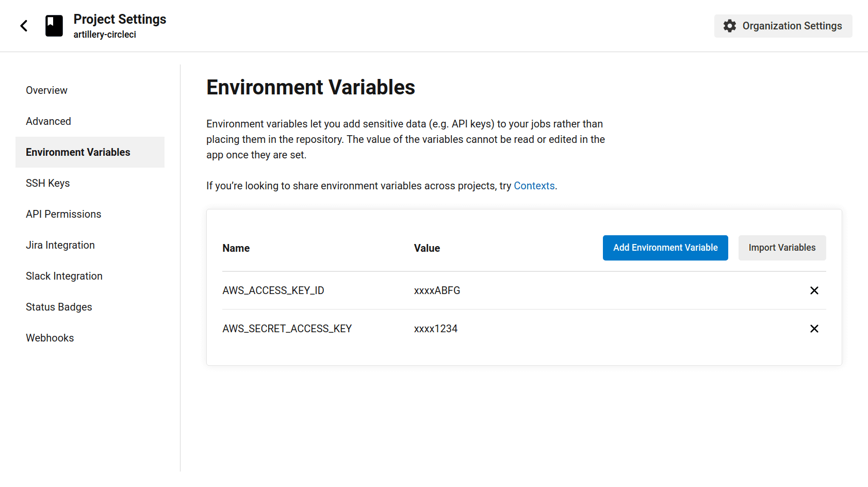Select the AWS_ACCESS_KEY_ID variable name
The image size is (868, 487).
(273, 290)
